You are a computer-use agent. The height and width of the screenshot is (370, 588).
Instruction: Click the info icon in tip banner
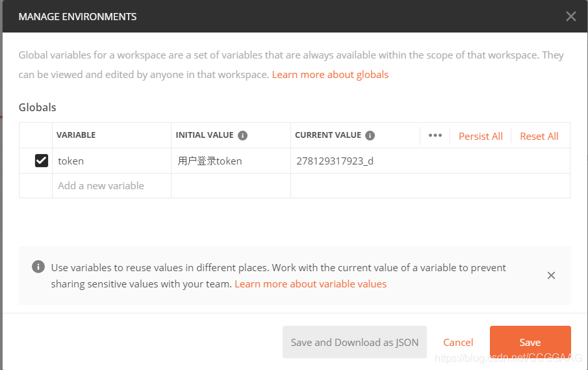point(38,267)
